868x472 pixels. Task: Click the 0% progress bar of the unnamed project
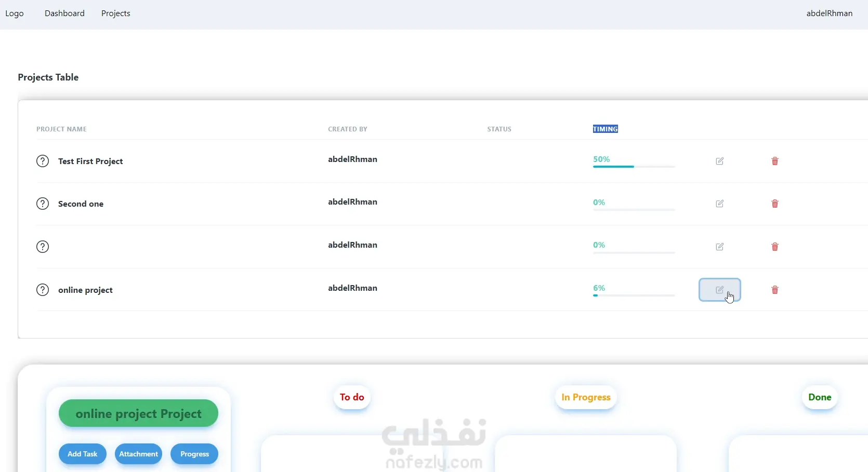(x=634, y=252)
